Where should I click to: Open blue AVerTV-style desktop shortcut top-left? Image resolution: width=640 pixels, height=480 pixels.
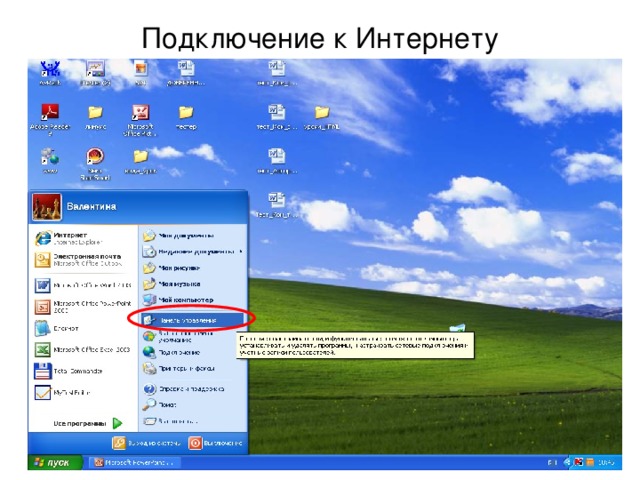coord(50,73)
